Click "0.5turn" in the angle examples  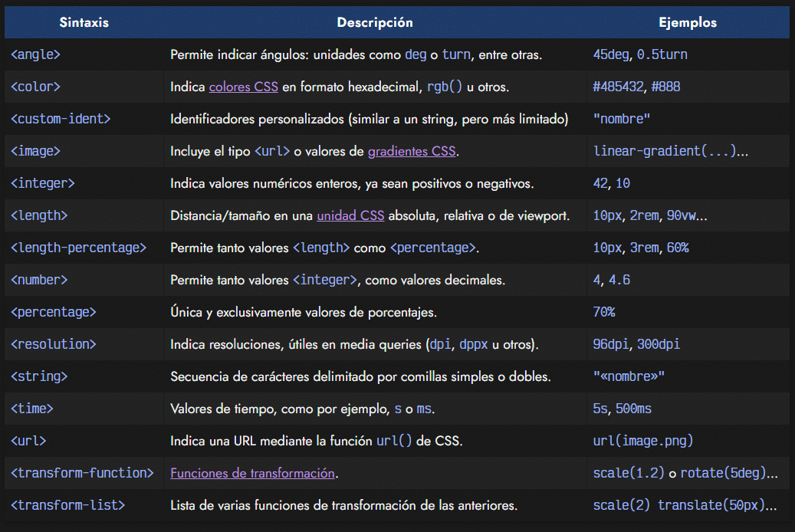click(x=662, y=55)
